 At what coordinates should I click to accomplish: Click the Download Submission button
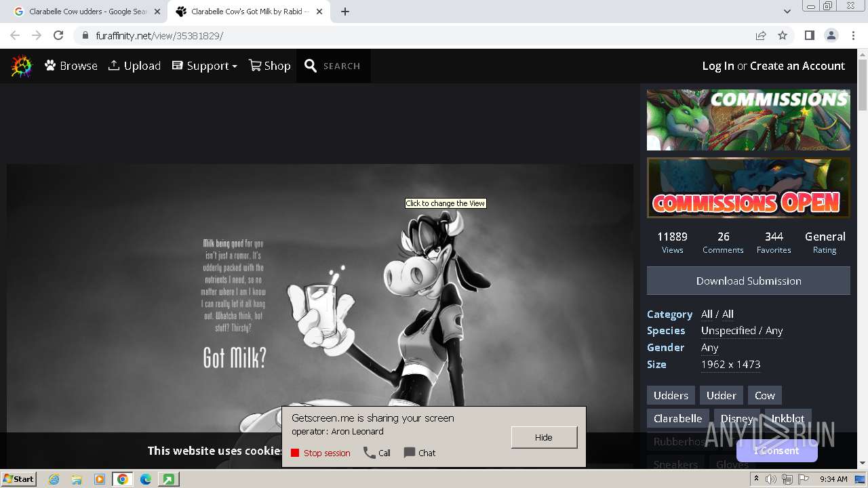(749, 281)
